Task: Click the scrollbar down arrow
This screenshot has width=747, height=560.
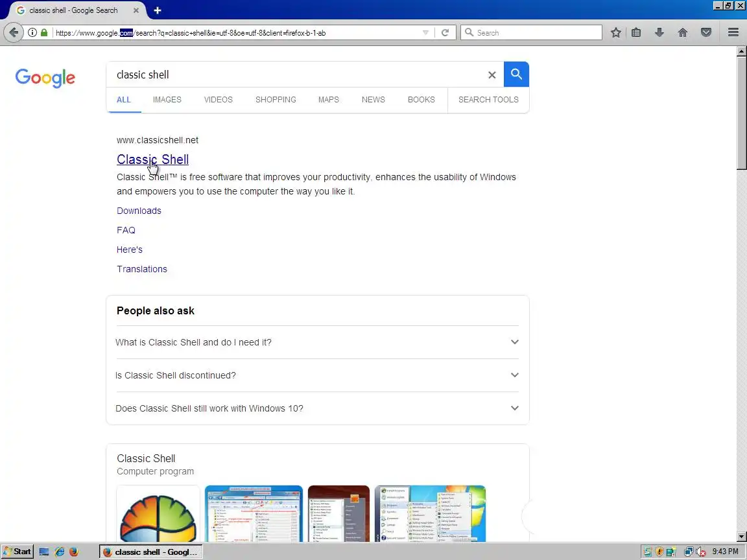Action: pyautogui.click(x=741, y=536)
